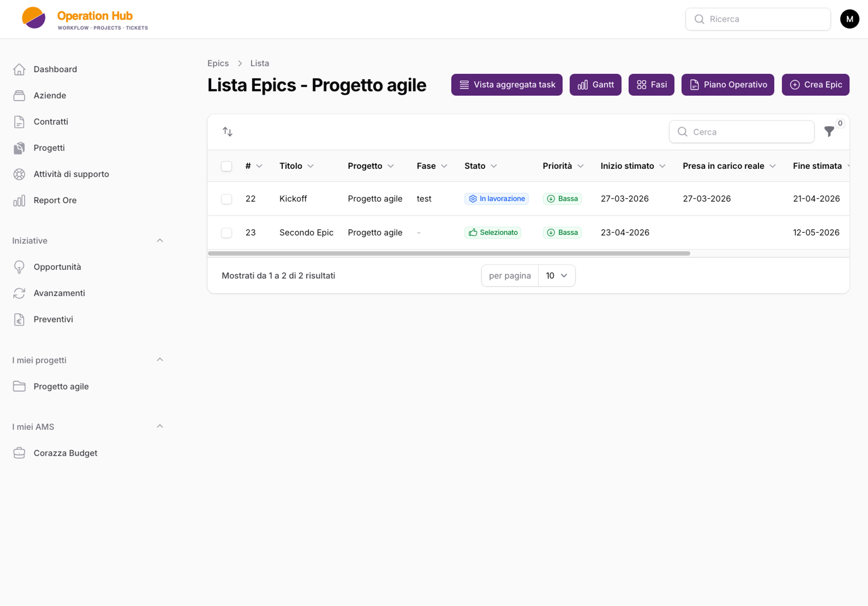Click the test phase cell
This screenshot has width=868, height=606.
(x=424, y=199)
